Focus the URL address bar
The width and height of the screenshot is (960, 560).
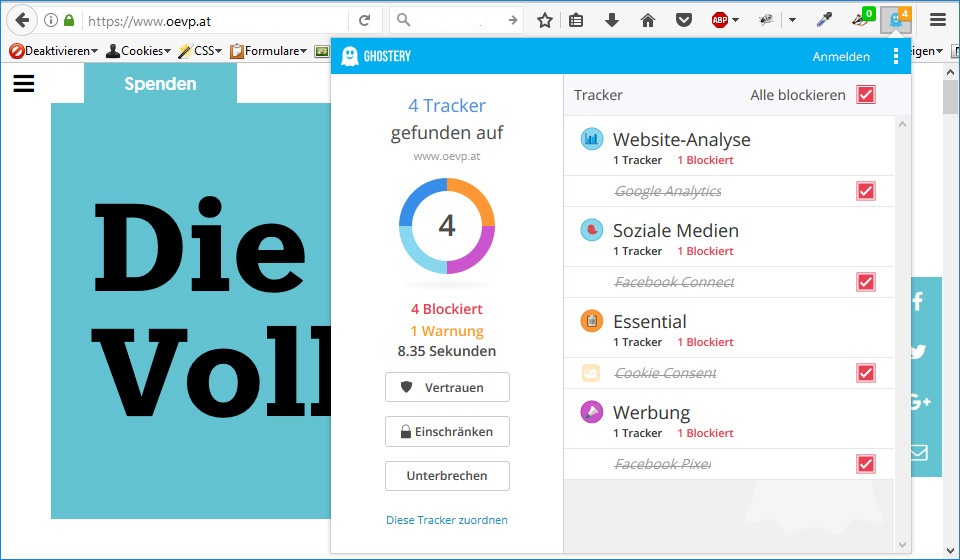point(216,21)
